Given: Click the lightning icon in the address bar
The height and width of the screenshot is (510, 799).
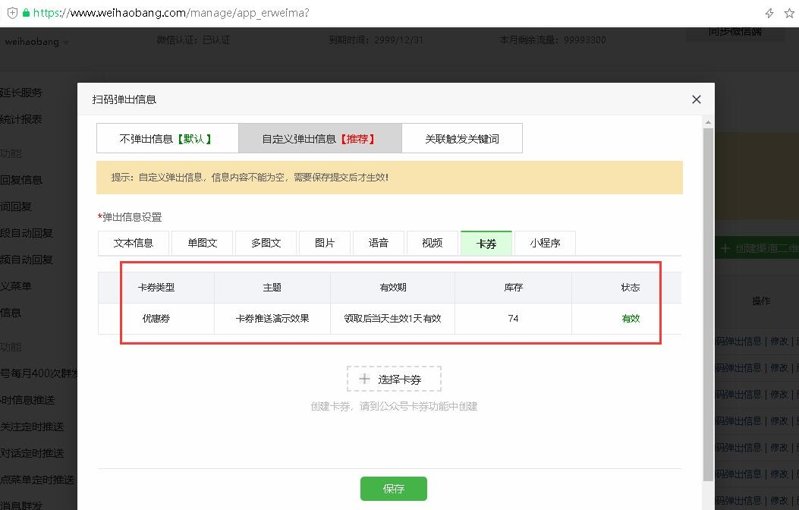Looking at the screenshot, I should (x=769, y=13).
